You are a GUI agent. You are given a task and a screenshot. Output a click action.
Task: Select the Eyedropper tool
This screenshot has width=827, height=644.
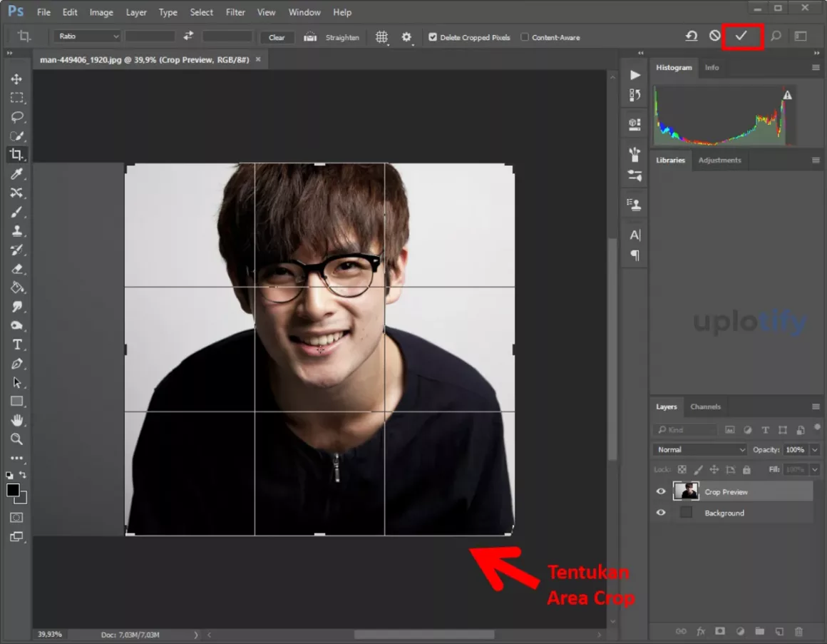click(x=16, y=174)
